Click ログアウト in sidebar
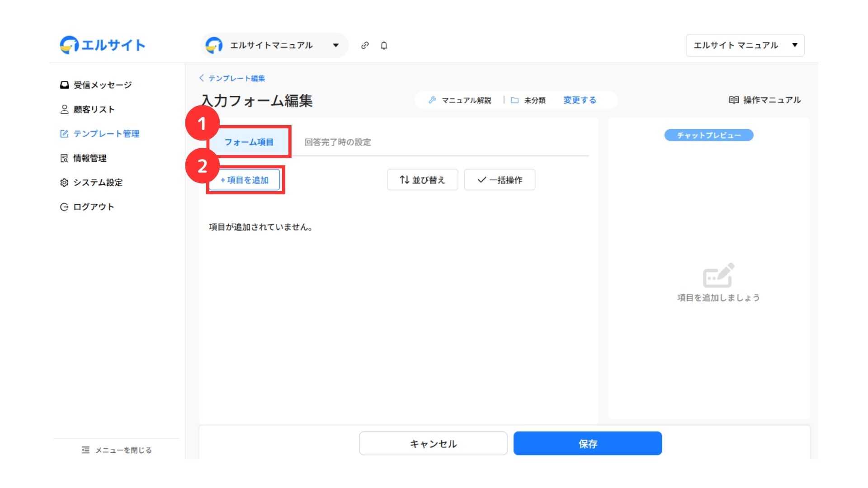This screenshot has width=868, height=488. (x=87, y=207)
